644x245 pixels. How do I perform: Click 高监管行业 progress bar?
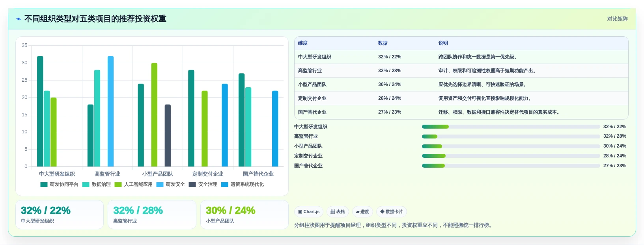(511, 137)
